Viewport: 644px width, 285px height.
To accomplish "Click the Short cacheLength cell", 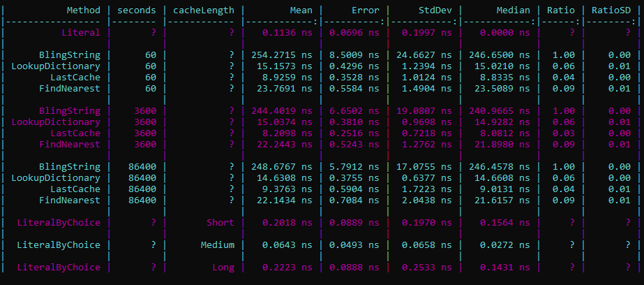I will point(220,223).
